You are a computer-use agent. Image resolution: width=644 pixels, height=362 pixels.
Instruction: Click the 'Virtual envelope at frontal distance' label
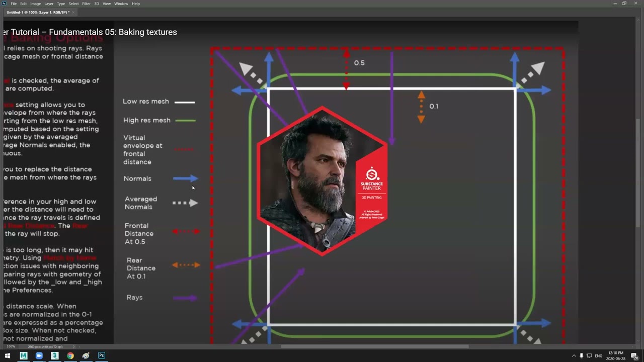click(x=143, y=150)
